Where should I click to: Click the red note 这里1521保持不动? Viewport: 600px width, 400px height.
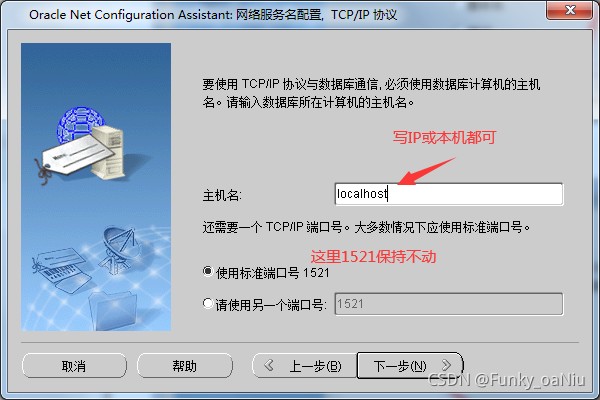tap(373, 256)
